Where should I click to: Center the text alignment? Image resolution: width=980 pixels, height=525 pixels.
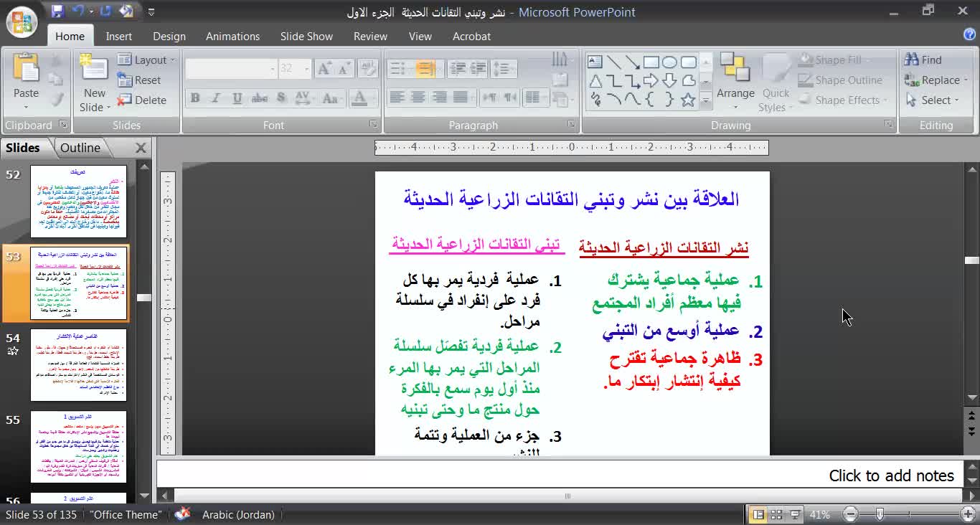tap(418, 98)
